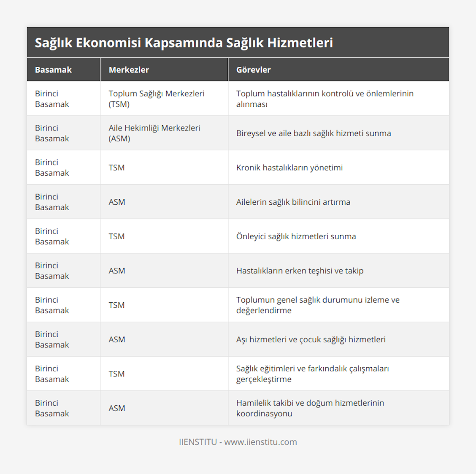Click the 'Basamak' column header
The width and height of the screenshot is (476, 474).
(x=53, y=70)
